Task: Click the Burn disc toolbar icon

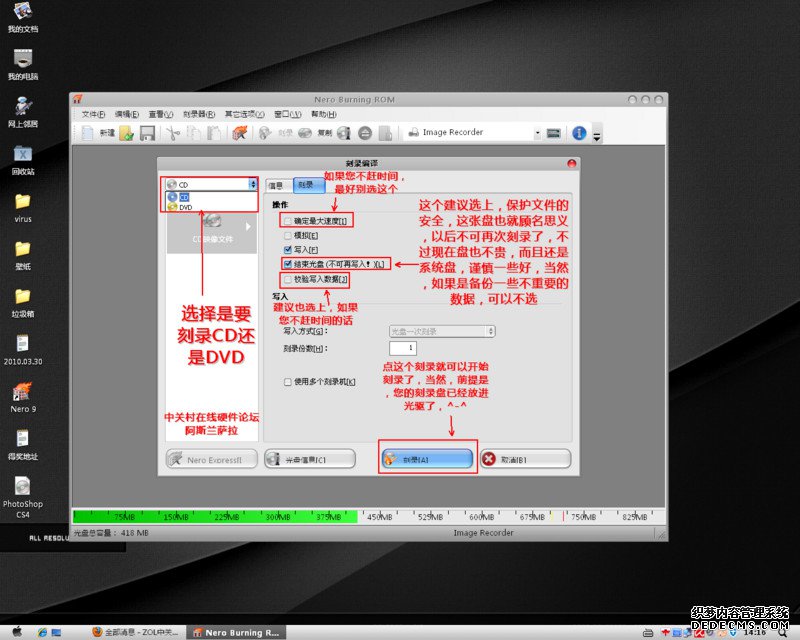Action: (265, 133)
